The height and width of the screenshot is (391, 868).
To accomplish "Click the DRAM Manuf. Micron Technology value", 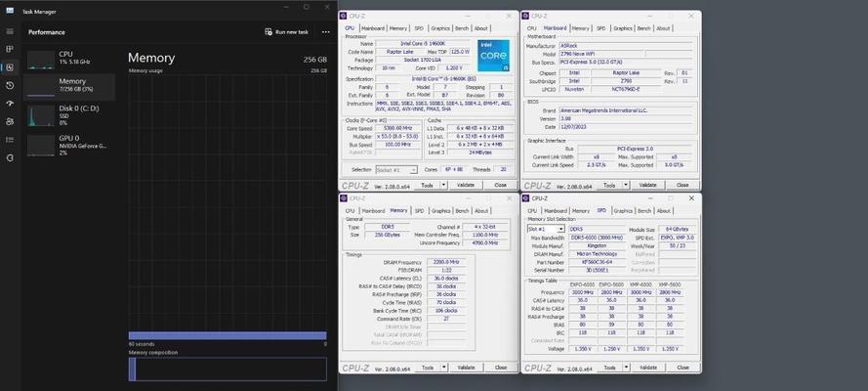I will tap(597, 254).
